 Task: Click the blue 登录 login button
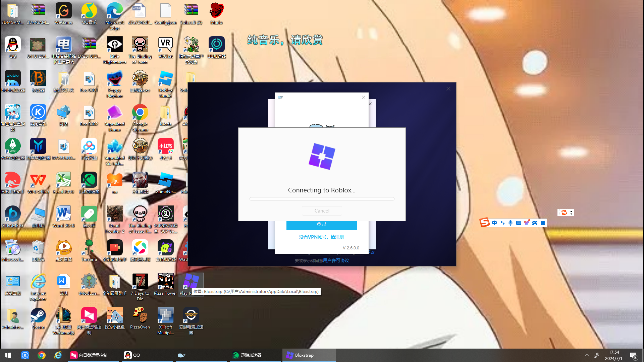[x=321, y=225]
